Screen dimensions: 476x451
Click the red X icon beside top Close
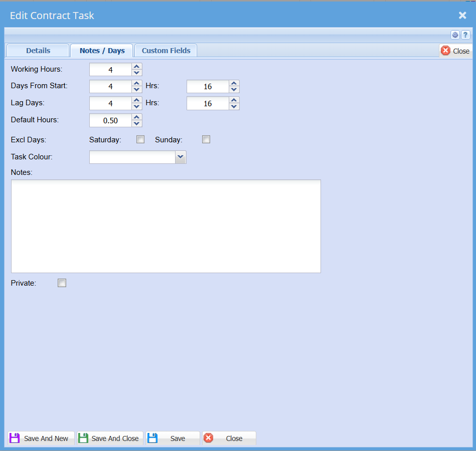coord(445,50)
